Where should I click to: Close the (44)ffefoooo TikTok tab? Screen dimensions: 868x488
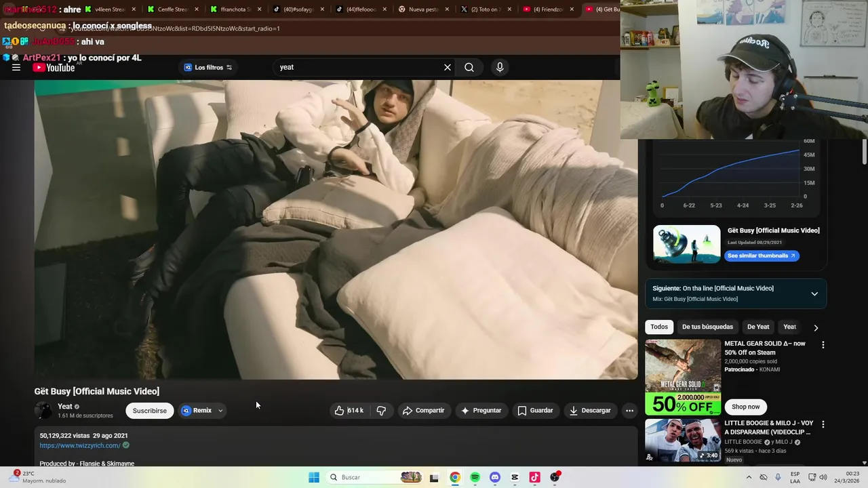(x=384, y=9)
